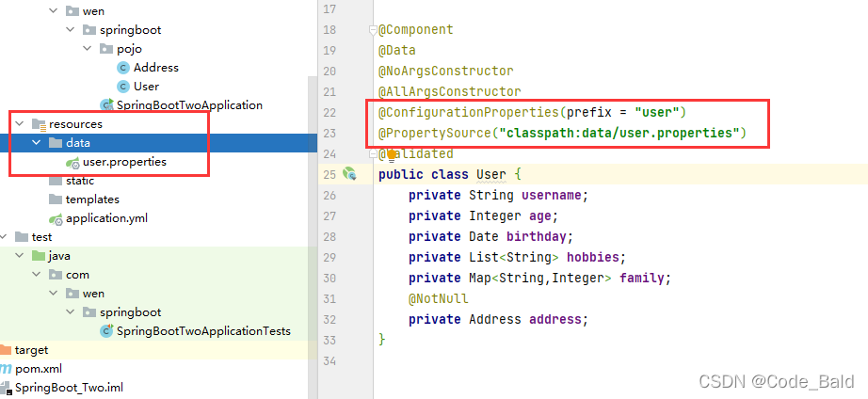
Task: Click the yellow intention bulb on line 24
Action: pyautogui.click(x=392, y=154)
